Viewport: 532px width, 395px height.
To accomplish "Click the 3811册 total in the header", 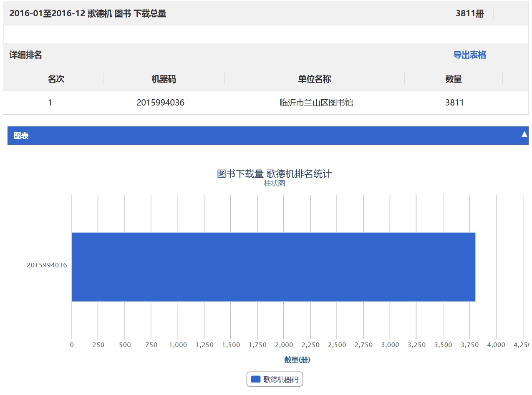I will (x=469, y=13).
